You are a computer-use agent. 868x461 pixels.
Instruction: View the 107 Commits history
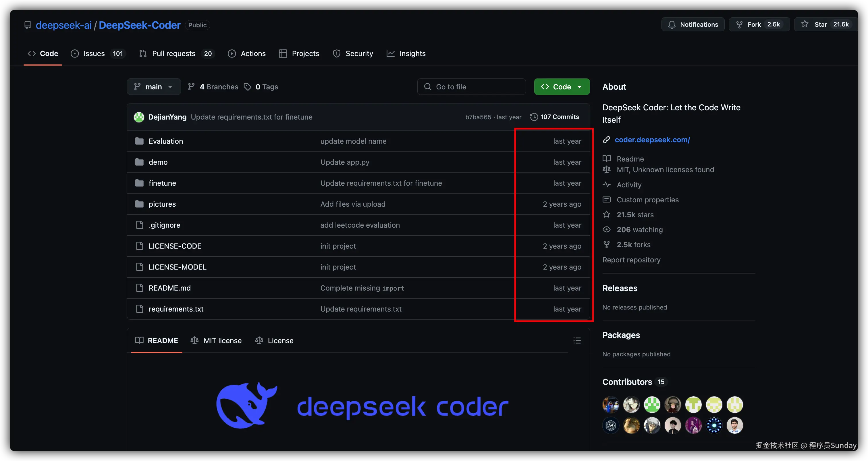tap(555, 117)
